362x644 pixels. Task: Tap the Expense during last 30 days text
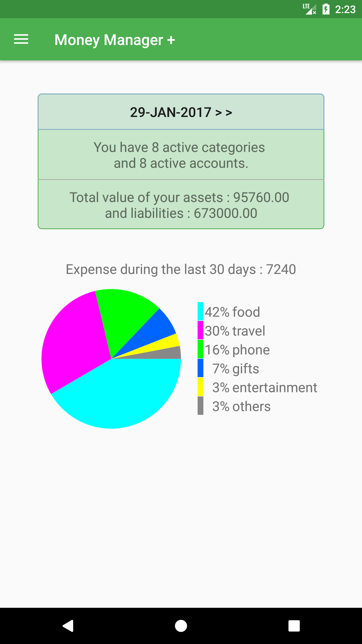(181, 269)
